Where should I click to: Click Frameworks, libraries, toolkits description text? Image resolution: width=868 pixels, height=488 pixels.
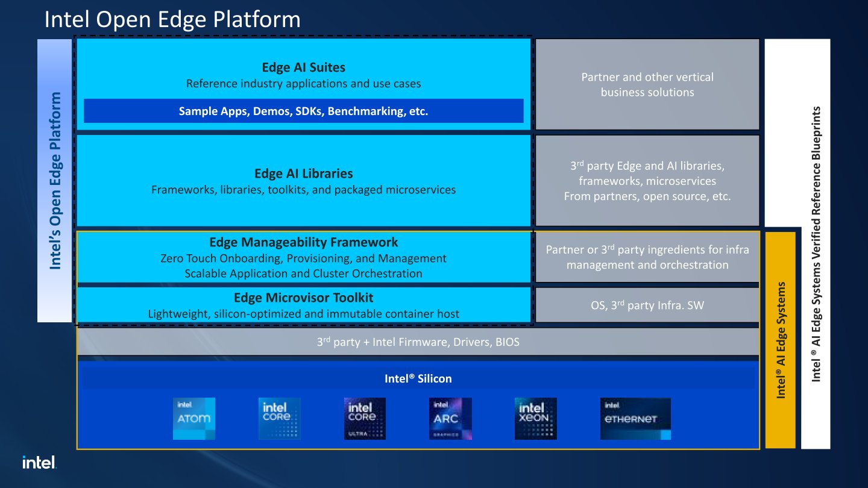[x=303, y=189]
